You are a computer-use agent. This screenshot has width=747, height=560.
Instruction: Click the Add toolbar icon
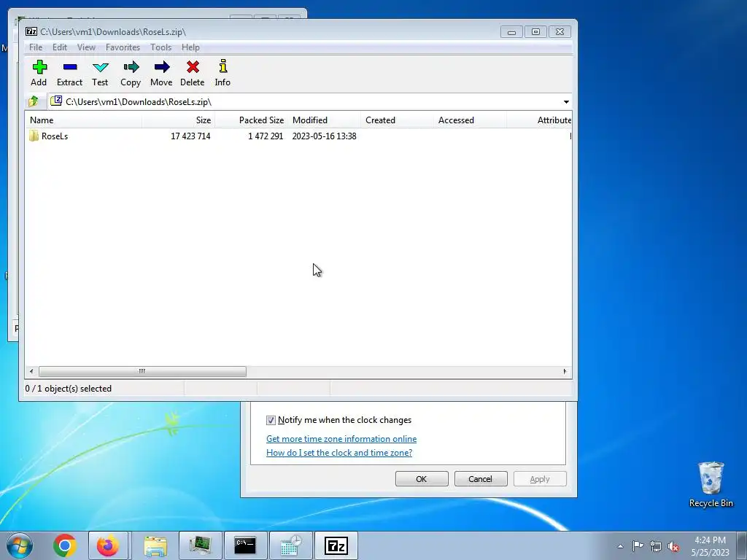tap(39, 74)
